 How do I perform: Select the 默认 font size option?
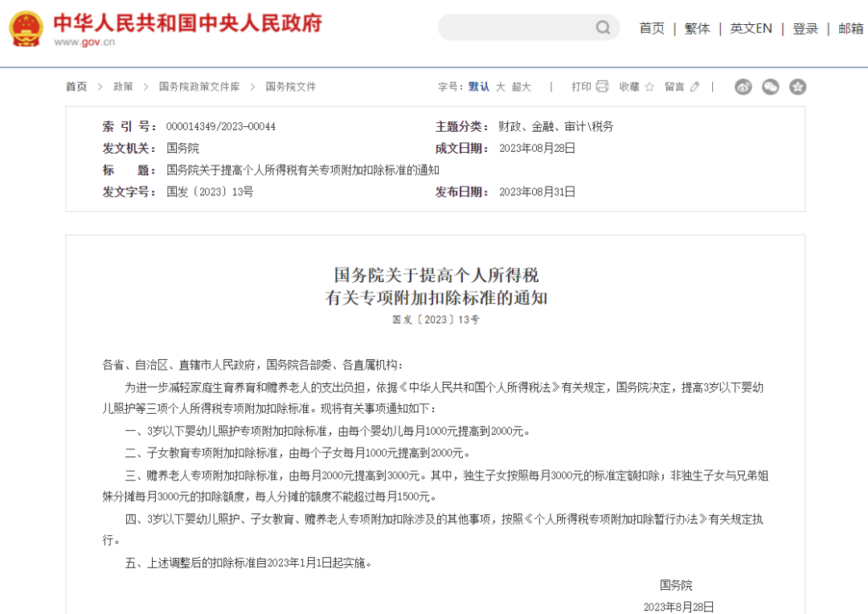pyautogui.click(x=477, y=86)
